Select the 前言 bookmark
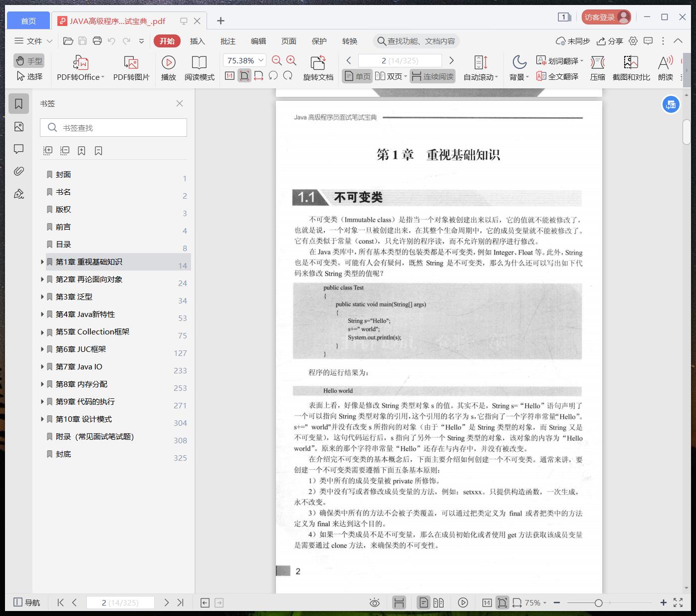Viewport: 696px width, 616px height. point(63,227)
